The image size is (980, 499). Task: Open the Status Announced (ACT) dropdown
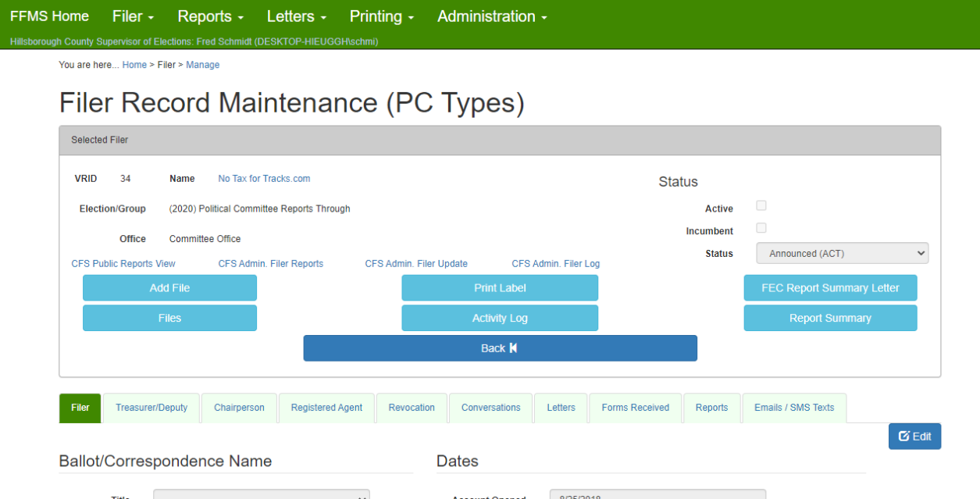pyautogui.click(x=843, y=254)
